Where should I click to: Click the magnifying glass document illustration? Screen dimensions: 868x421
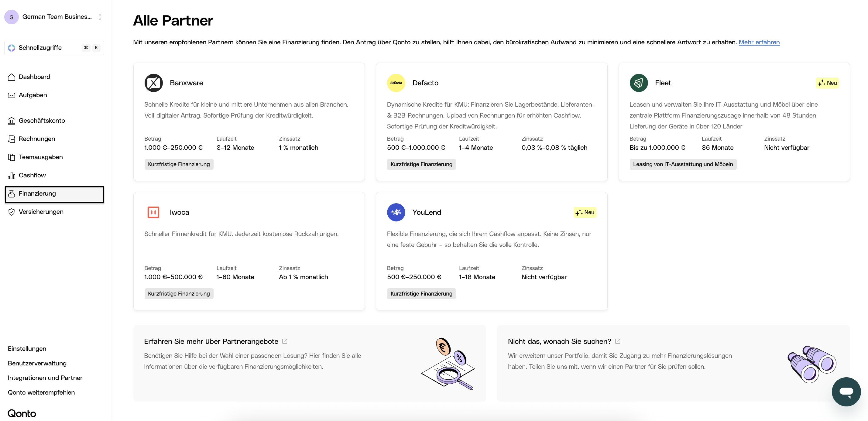tap(448, 364)
